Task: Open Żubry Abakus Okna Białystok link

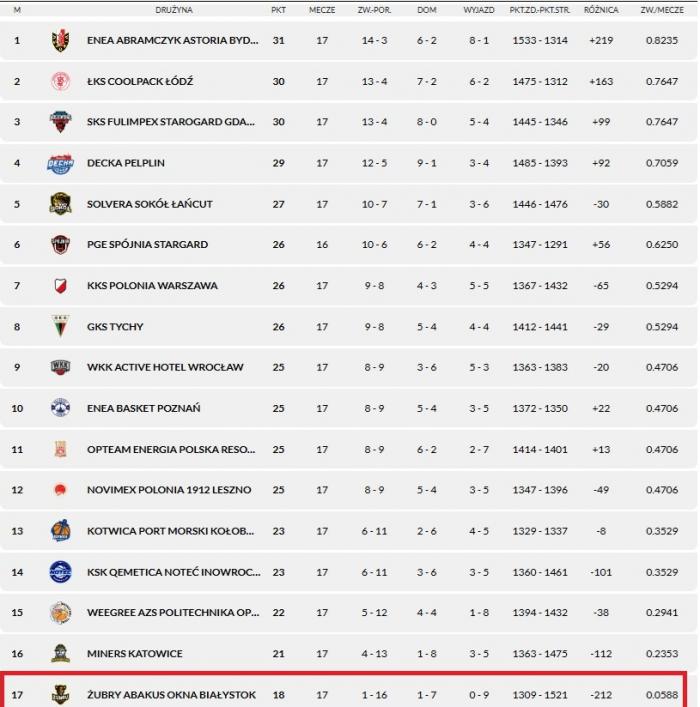Action: pyautogui.click(x=171, y=694)
